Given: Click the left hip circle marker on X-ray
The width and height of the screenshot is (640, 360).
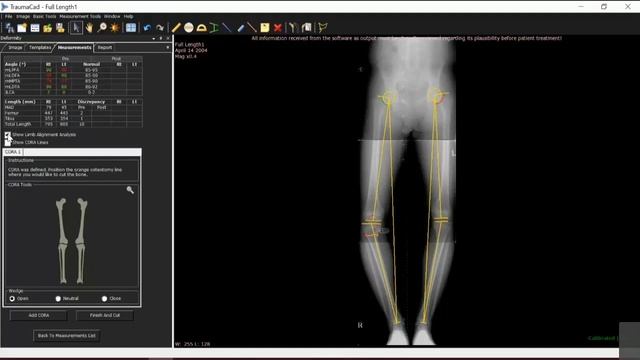Looking at the screenshot, I should [435, 96].
